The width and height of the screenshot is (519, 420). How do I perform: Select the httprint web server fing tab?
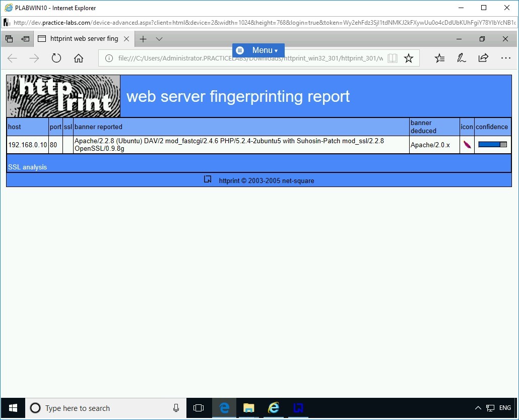(x=83, y=38)
